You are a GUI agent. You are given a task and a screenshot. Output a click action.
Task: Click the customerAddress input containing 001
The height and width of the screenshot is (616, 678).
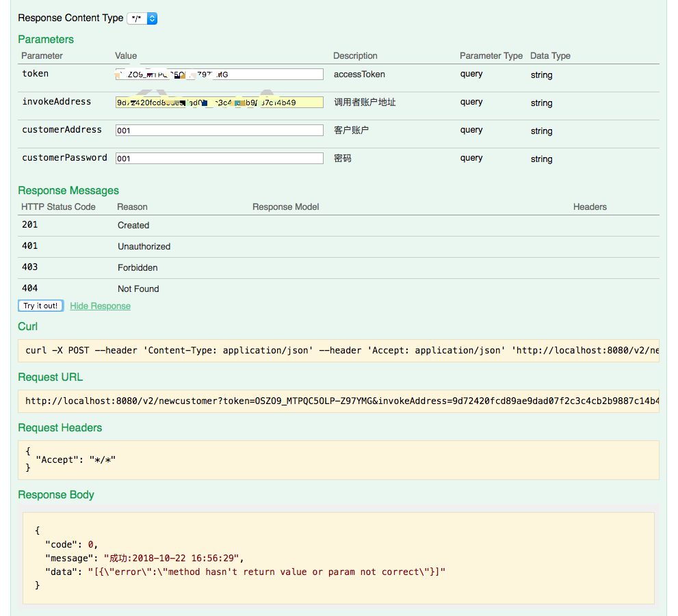[x=219, y=131]
